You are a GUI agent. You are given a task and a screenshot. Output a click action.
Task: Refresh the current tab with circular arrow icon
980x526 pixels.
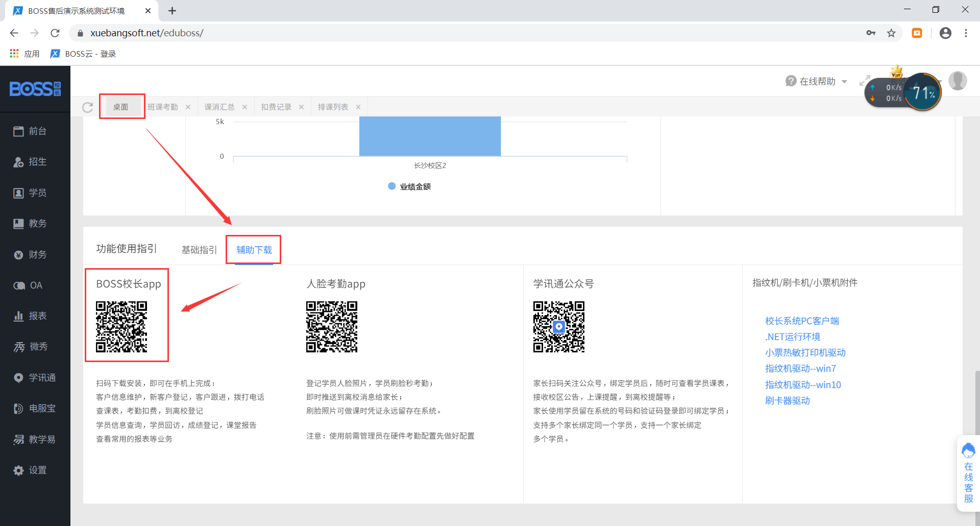(88, 107)
